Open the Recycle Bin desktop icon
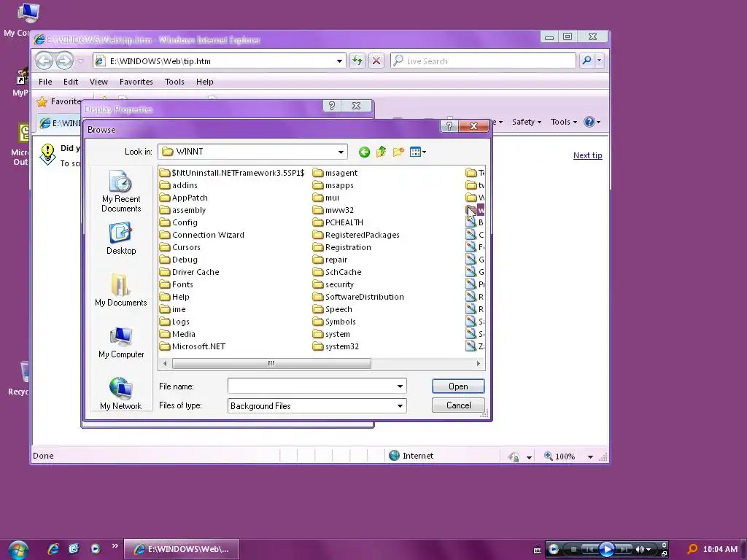The height and width of the screenshot is (560, 747). (x=20, y=378)
